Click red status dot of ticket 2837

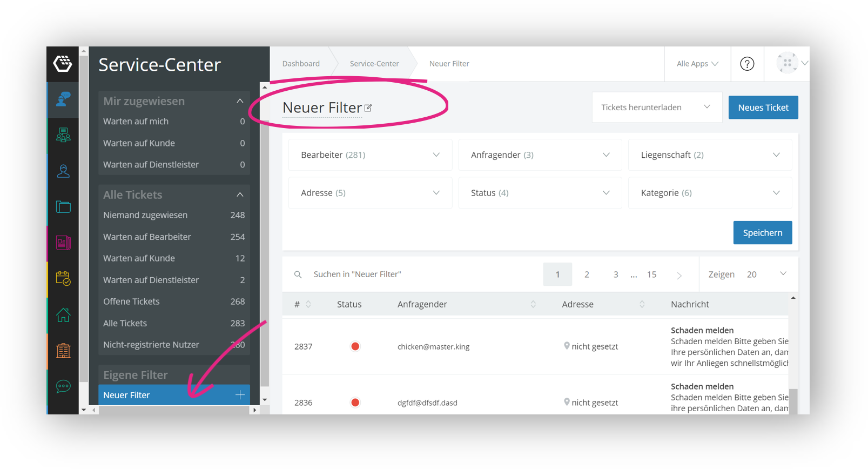point(355,346)
